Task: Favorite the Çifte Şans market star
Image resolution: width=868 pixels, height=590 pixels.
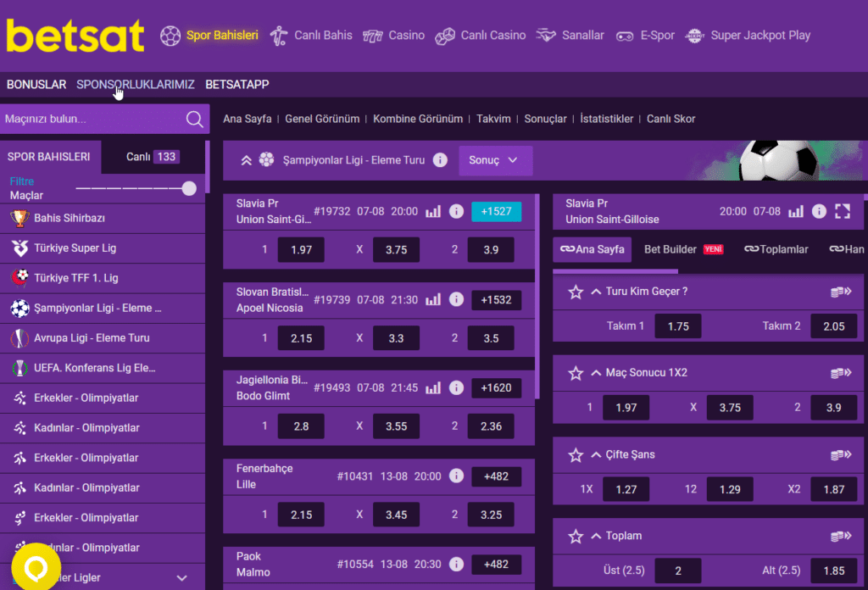Action: pyautogui.click(x=576, y=455)
